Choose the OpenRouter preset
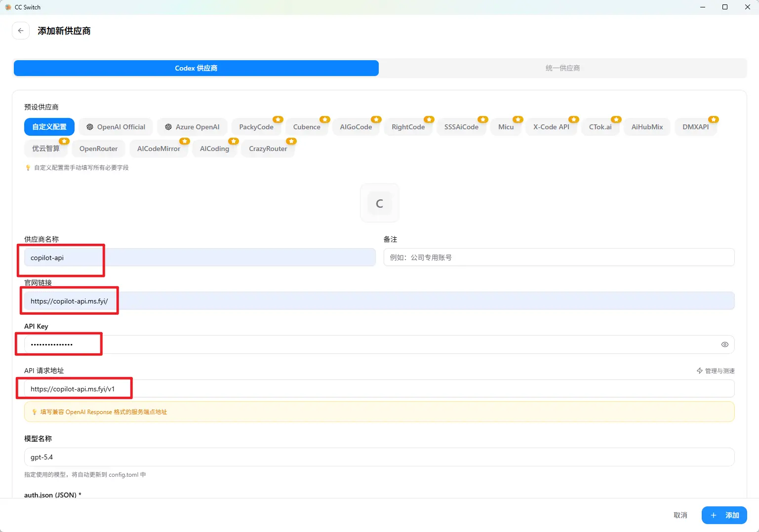 pyautogui.click(x=98, y=149)
